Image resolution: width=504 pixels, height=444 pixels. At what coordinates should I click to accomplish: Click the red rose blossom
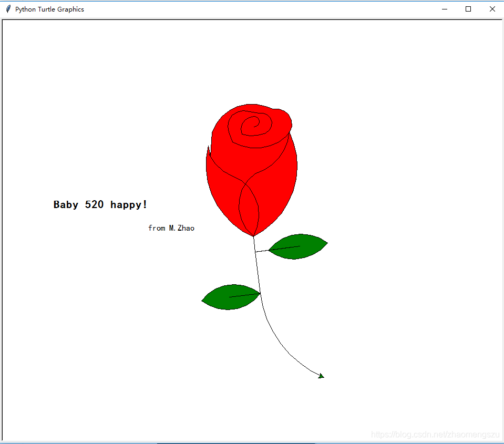tap(252, 170)
